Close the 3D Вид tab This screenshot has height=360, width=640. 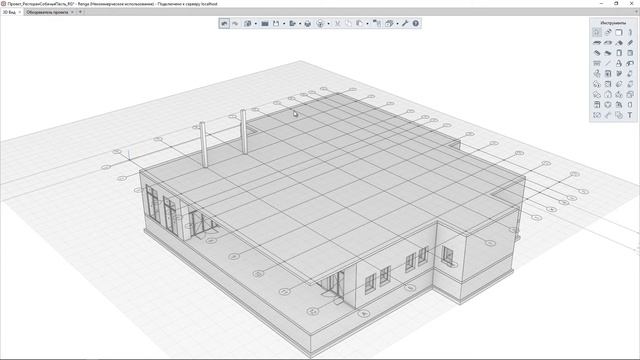[x=20, y=12]
